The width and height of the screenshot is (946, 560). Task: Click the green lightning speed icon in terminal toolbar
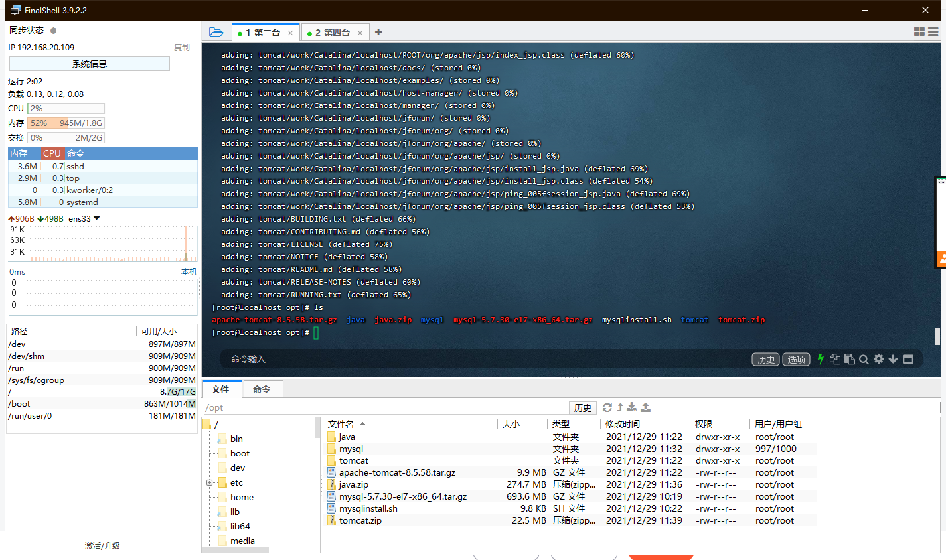[821, 359]
